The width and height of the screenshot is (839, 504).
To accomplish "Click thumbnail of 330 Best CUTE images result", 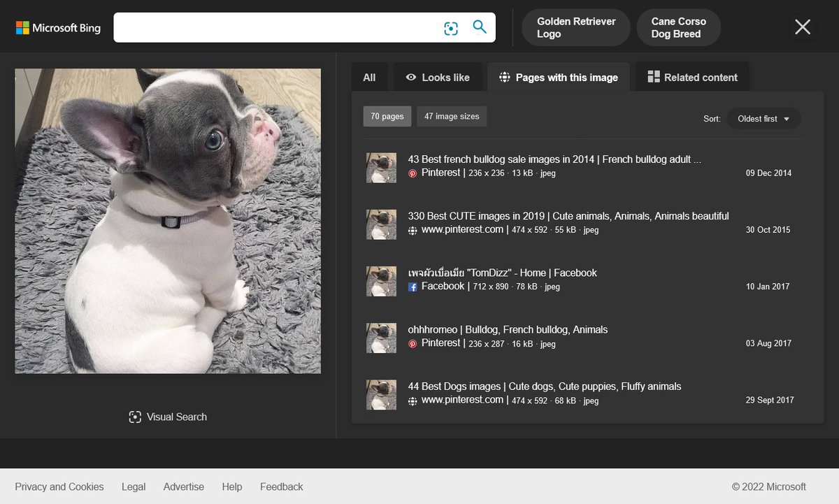I will pyautogui.click(x=382, y=224).
